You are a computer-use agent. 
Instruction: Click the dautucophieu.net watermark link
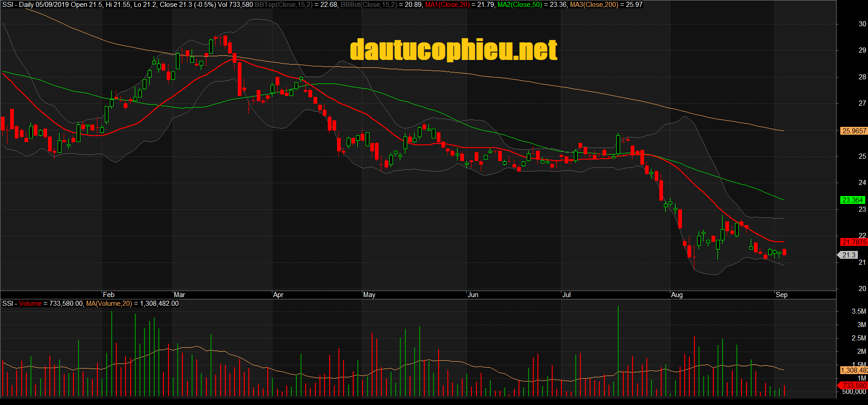[x=453, y=50]
